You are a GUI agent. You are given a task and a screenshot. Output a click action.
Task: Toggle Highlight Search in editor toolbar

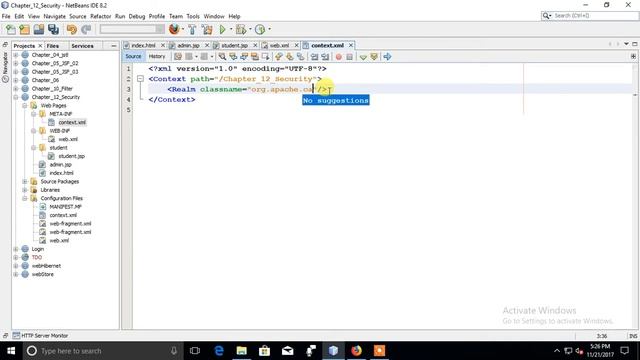255,57
